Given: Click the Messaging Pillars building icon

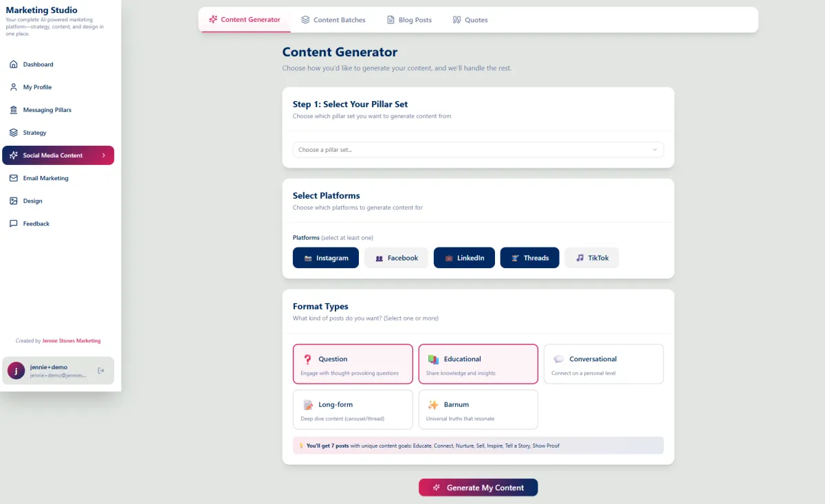Looking at the screenshot, I should pyautogui.click(x=14, y=110).
